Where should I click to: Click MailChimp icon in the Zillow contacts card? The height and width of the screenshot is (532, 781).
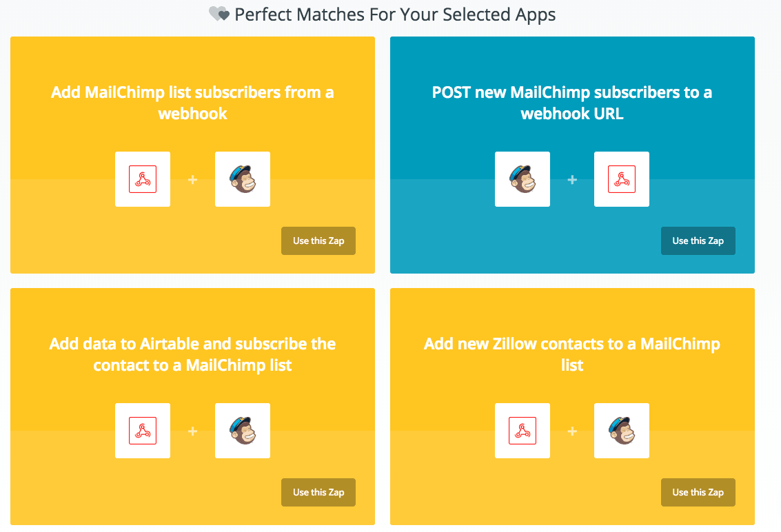(x=622, y=431)
